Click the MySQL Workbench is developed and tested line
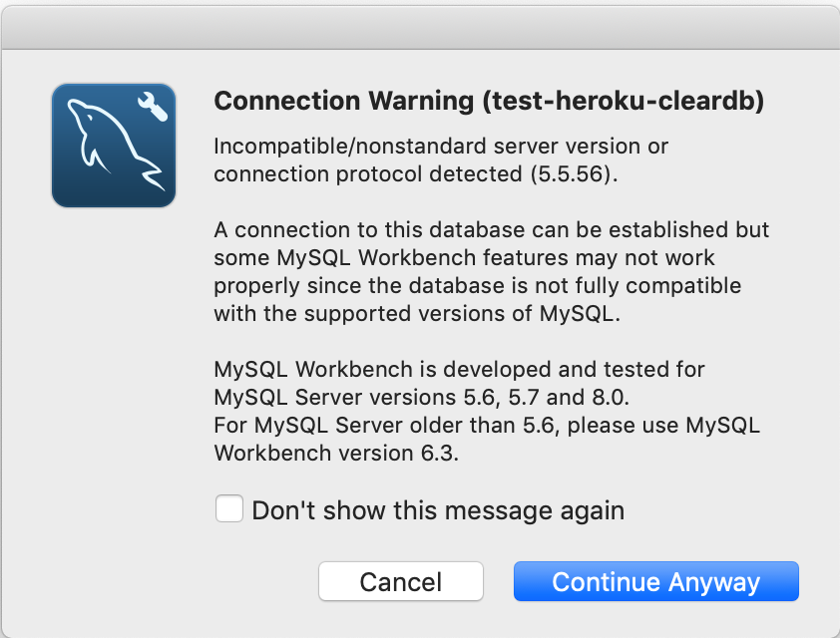 tap(459, 369)
